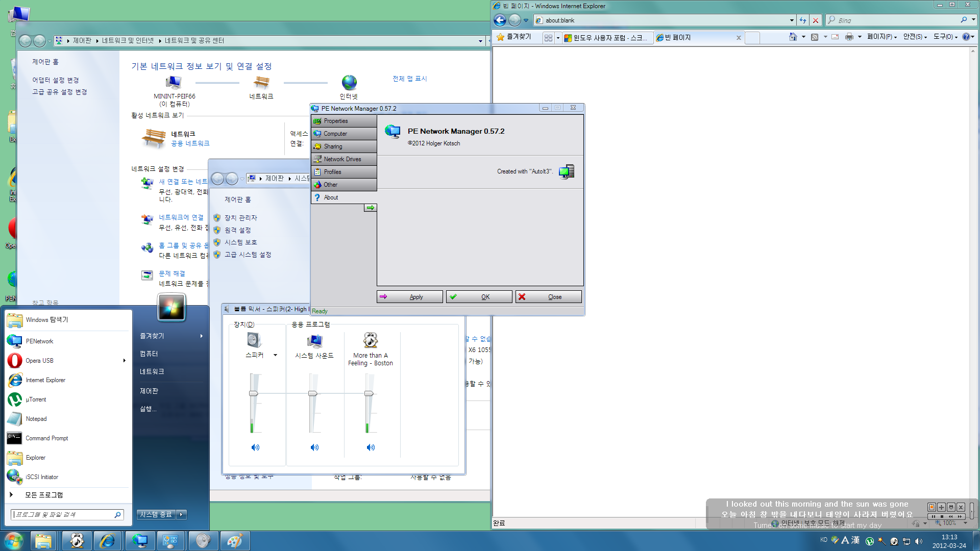
Task: Click the PE Network Manager taskbar icon
Action: [x=139, y=541]
